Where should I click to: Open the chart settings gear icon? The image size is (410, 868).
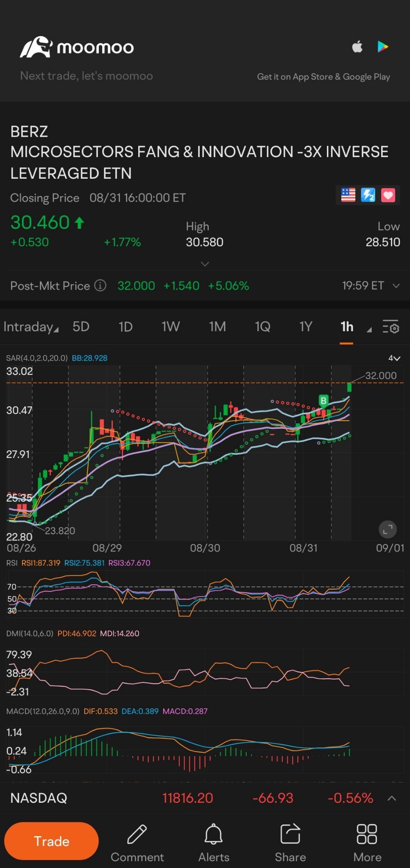(x=390, y=327)
